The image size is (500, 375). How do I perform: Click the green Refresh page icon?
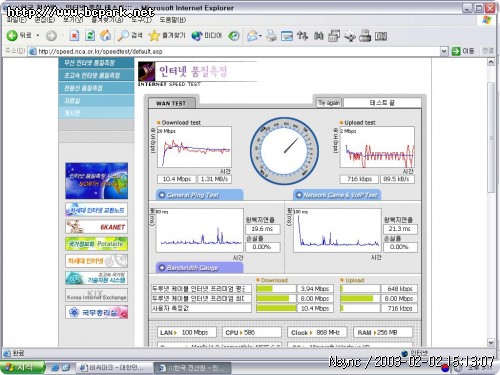point(90,35)
